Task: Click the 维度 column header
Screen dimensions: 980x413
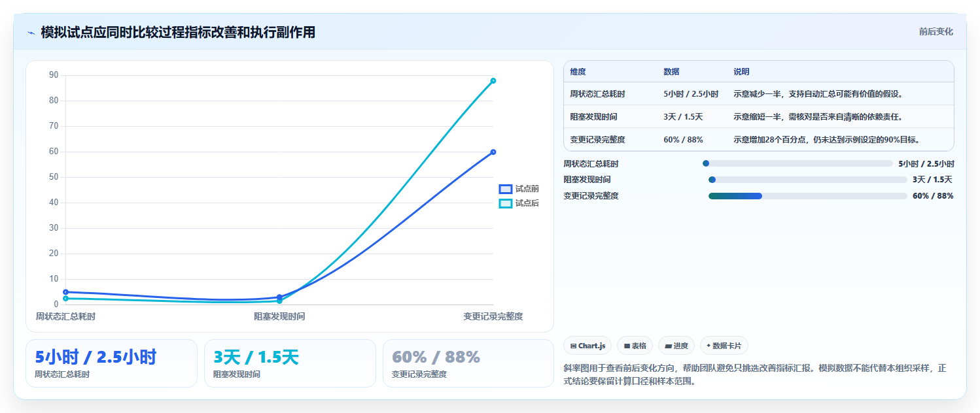Action: click(x=578, y=71)
